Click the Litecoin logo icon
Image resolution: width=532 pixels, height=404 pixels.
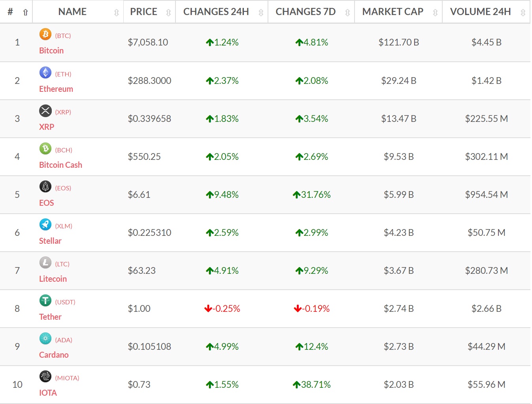pos(45,262)
